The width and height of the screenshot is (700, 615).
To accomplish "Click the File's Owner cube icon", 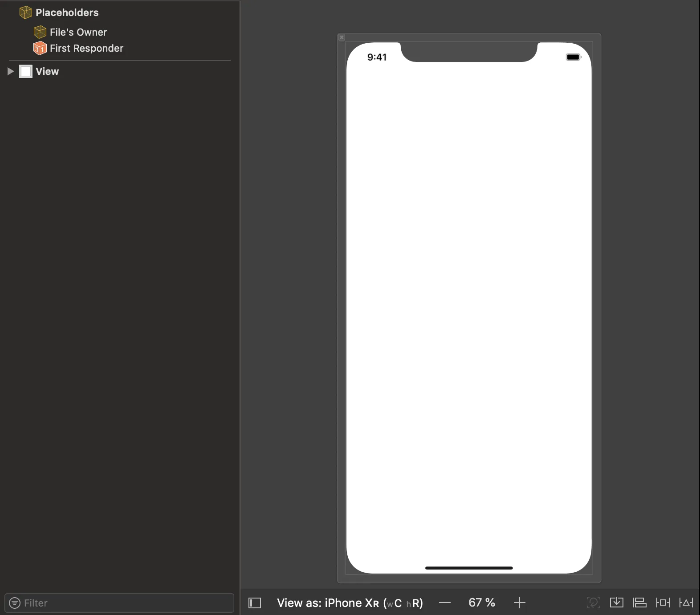I will pyautogui.click(x=40, y=32).
